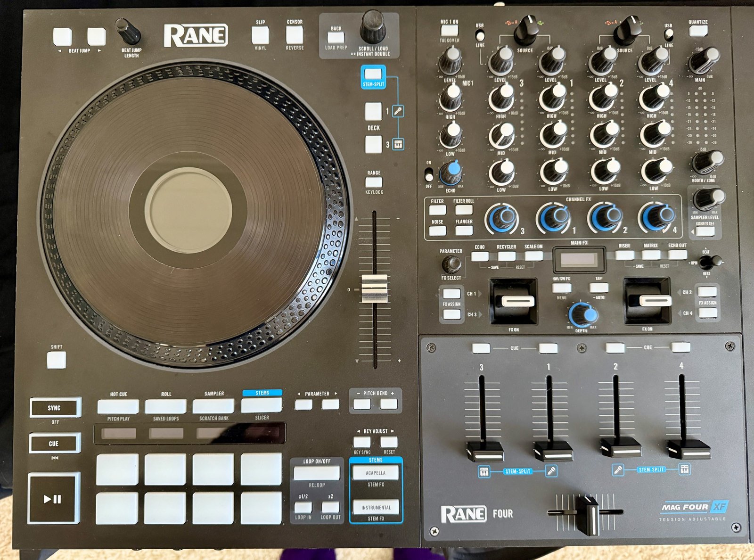
Task: Click the channel 3 volume fader
Action: coord(485,451)
